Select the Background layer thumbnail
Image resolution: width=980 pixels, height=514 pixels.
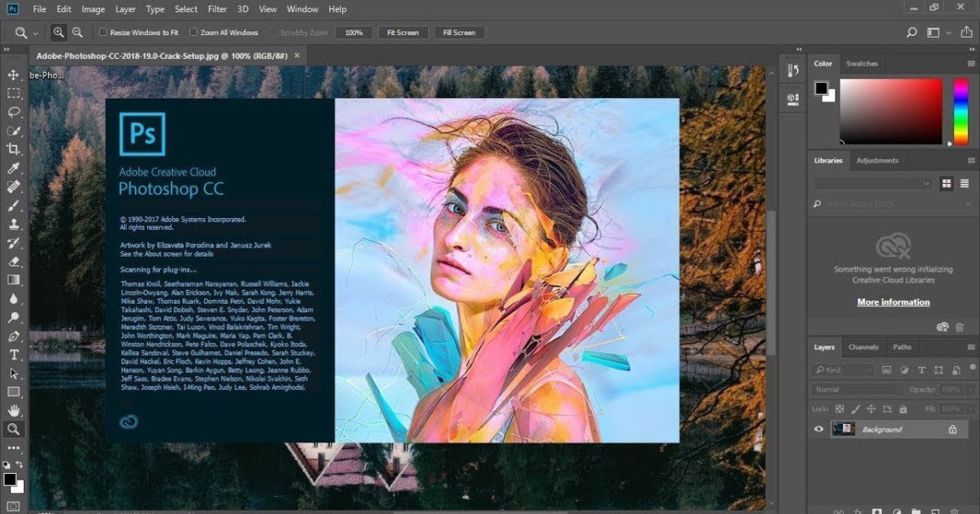[844, 429]
